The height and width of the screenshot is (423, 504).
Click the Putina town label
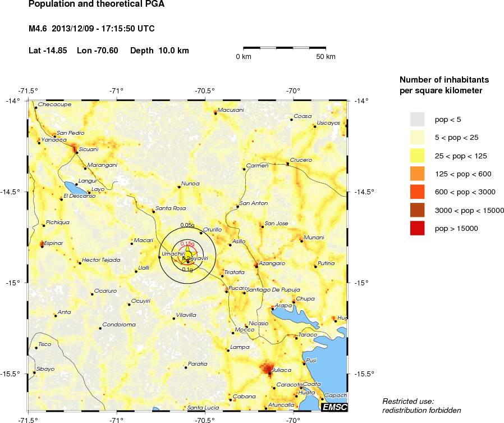pos(326,263)
